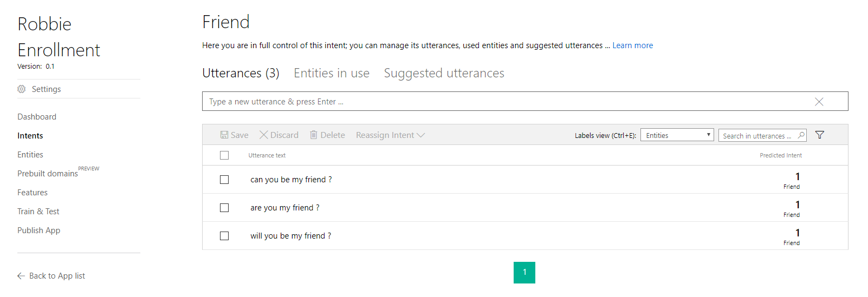Screen dimensions: 868x297
Task: Follow the Learn more link
Action: [x=632, y=45]
